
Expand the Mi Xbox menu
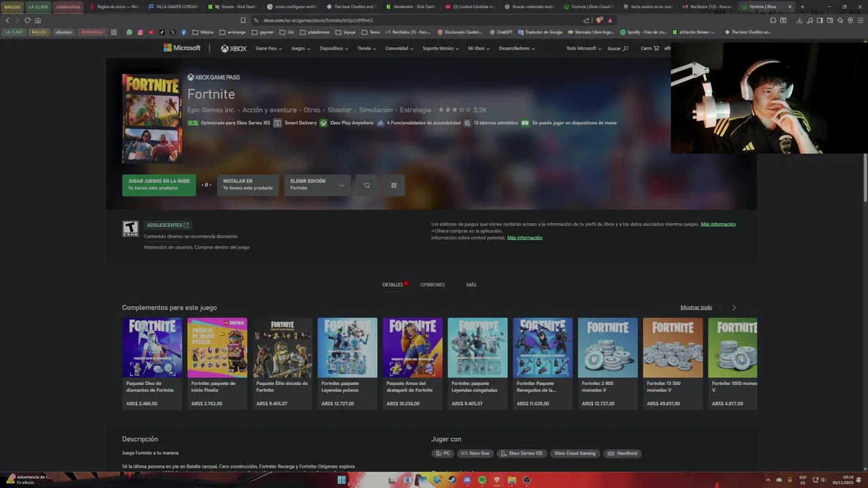[x=479, y=48]
